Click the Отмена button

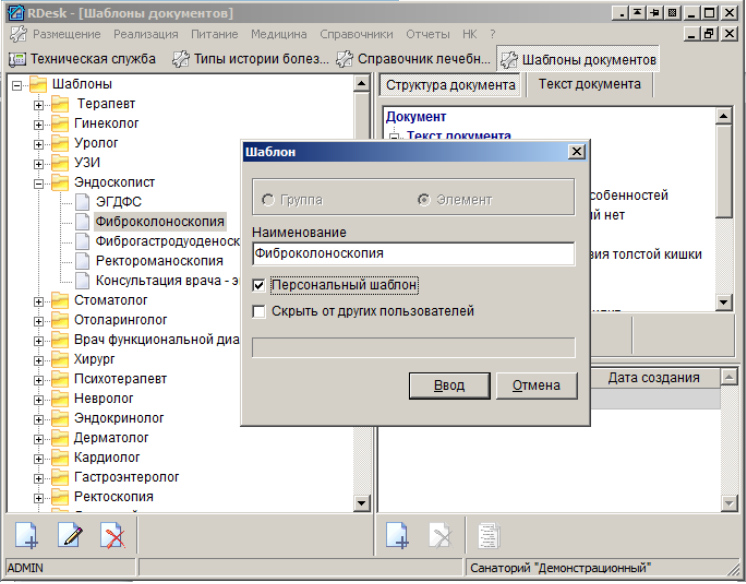(x=536, y=386)
